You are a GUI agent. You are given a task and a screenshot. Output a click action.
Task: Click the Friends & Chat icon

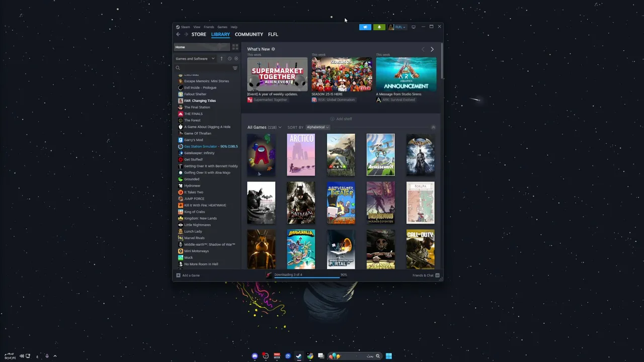pyautogui.click(x=437, y=276)
